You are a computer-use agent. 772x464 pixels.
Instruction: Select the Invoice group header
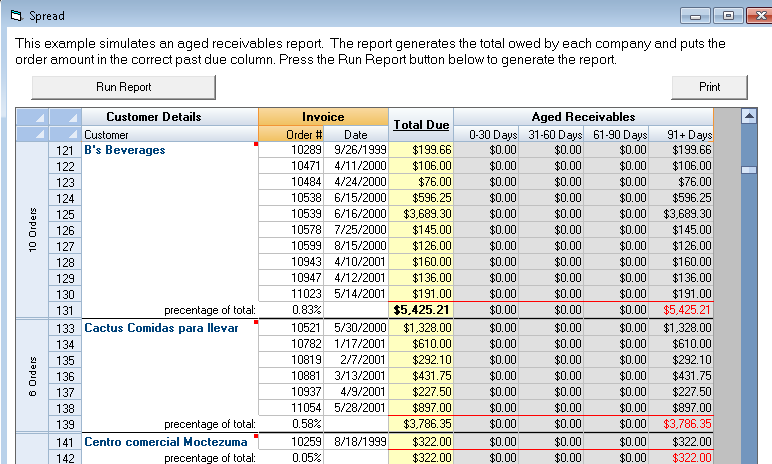323,117
